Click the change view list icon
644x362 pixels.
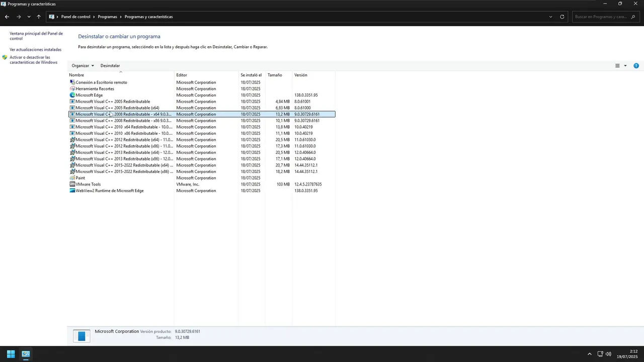pos(617,65)
